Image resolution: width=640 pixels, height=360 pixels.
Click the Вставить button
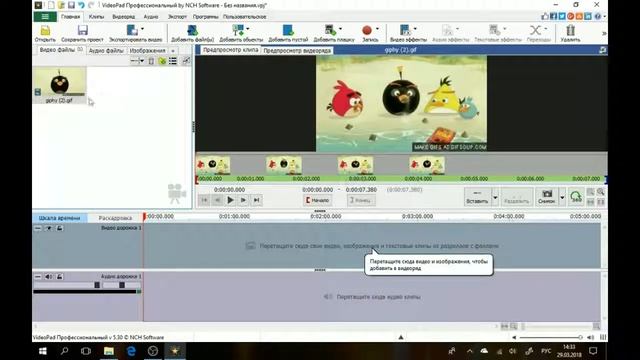[x=477, y=197]
